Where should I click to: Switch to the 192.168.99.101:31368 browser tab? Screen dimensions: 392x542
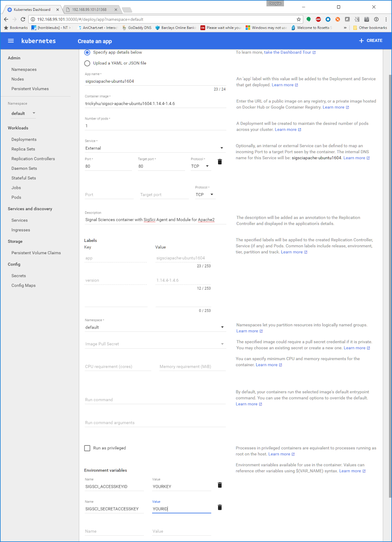point(89,9)
